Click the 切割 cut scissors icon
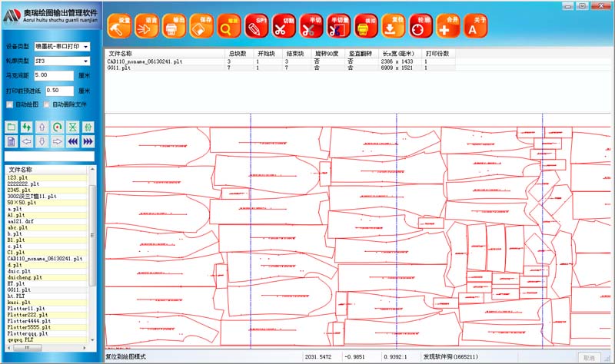The width and height of the screenshot is (615, 364). coord(284,26)
